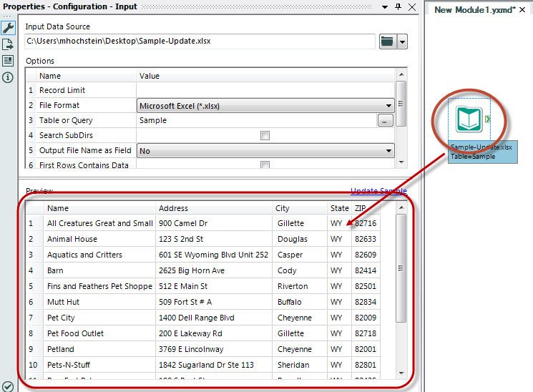Click the Update Sample link
Screen dimensions: 533x392
(x=378, y=191)
